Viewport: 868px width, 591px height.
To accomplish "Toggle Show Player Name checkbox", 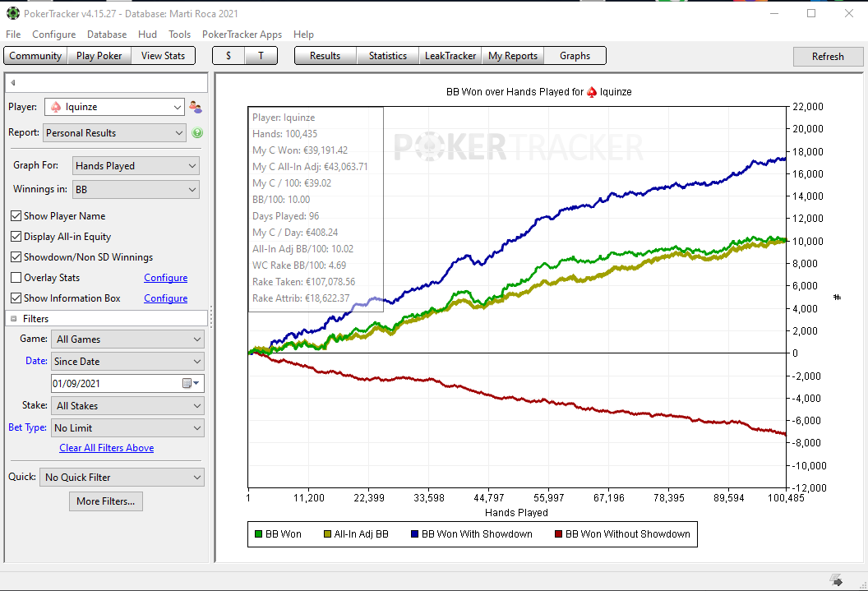I will [x=16, y=216].
